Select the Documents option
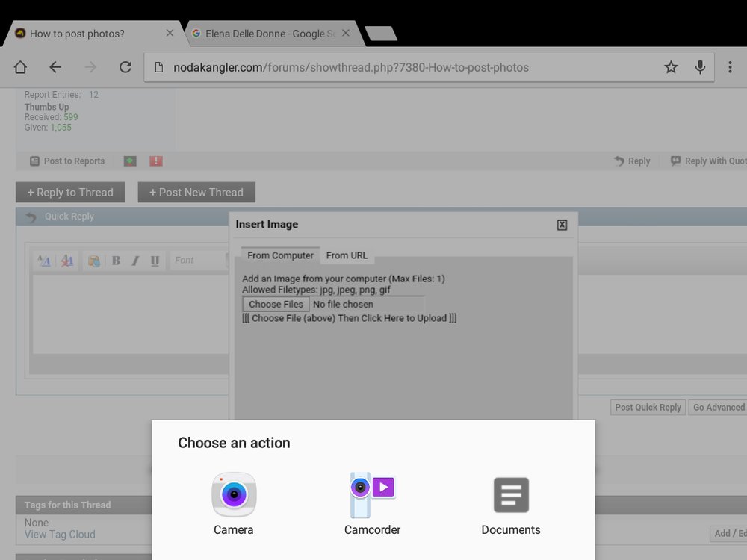 pos(511,503)
